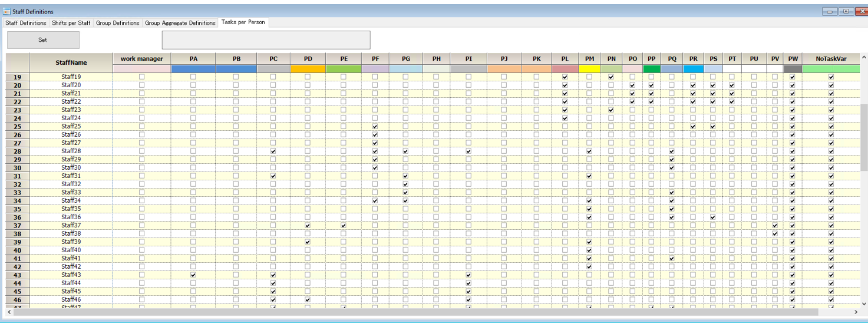The image size is (868, 330).
Task: Uncheck the PV checkbox for Staff38
Action: point(775,234)
